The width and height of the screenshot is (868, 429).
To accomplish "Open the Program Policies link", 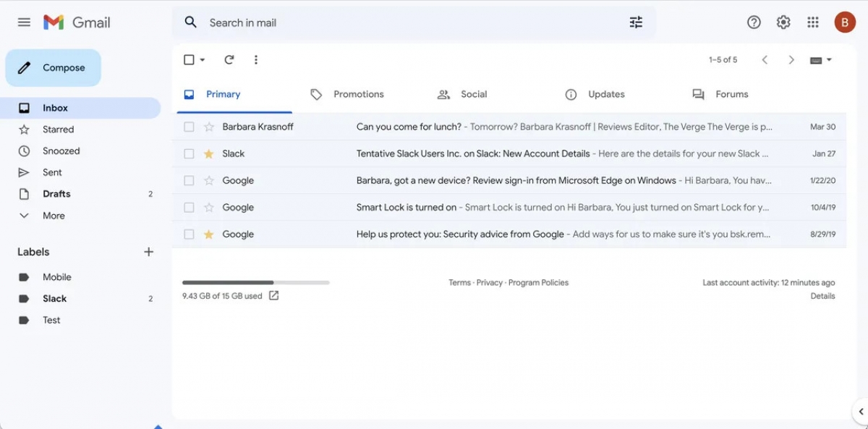I will (538, 283).
